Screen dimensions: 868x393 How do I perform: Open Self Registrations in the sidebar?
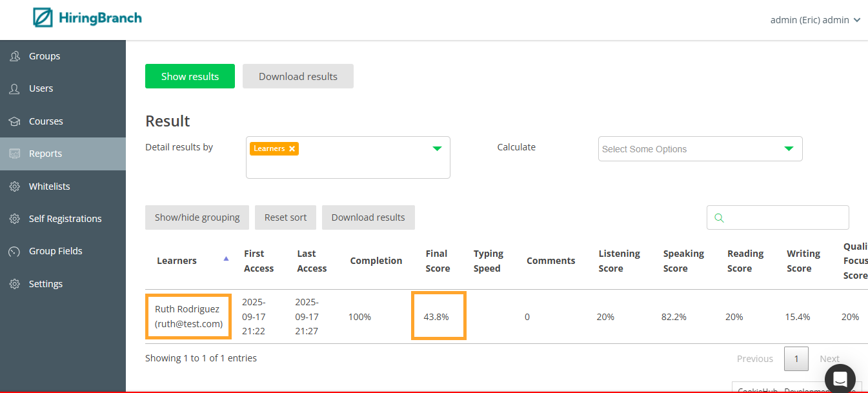[65, 219]
